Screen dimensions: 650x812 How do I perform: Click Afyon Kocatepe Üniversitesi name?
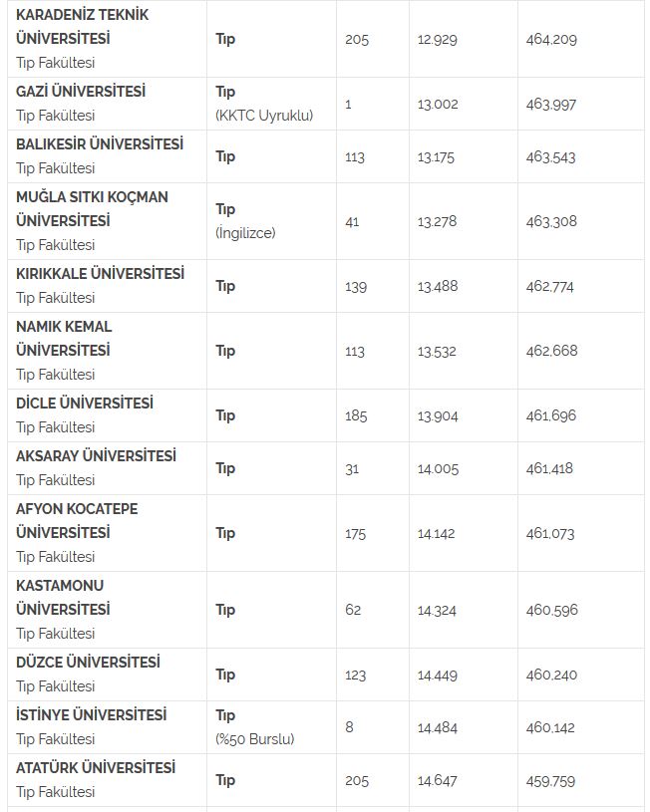pyautogui.click(x=77, y=521)
